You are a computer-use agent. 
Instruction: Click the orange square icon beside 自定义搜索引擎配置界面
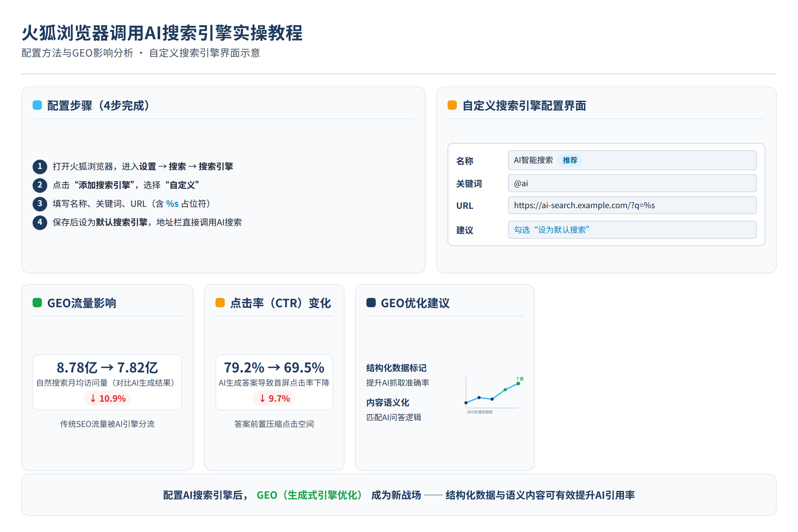point(452,105)
